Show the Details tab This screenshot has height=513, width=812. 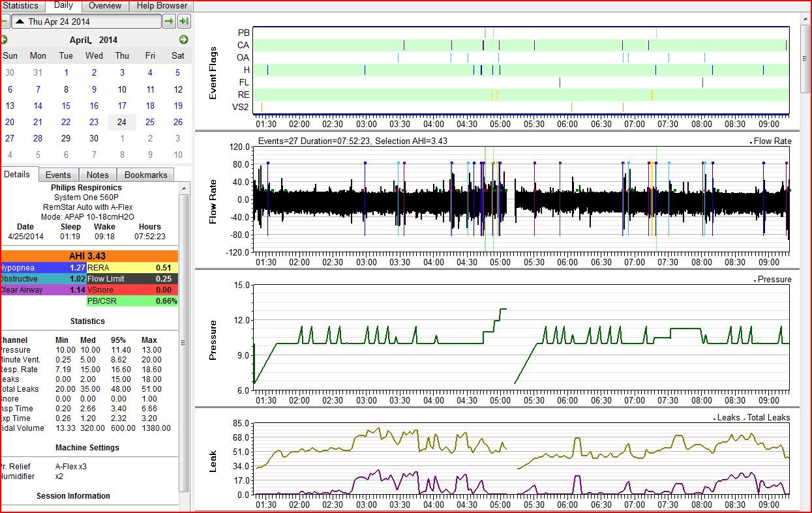click(x=17, y=175)
